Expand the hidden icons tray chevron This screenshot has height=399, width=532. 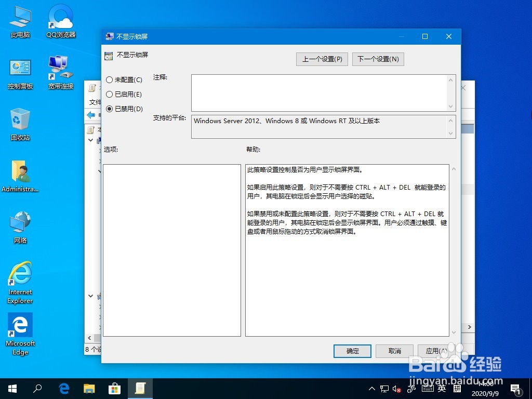(x=372, y=388)
